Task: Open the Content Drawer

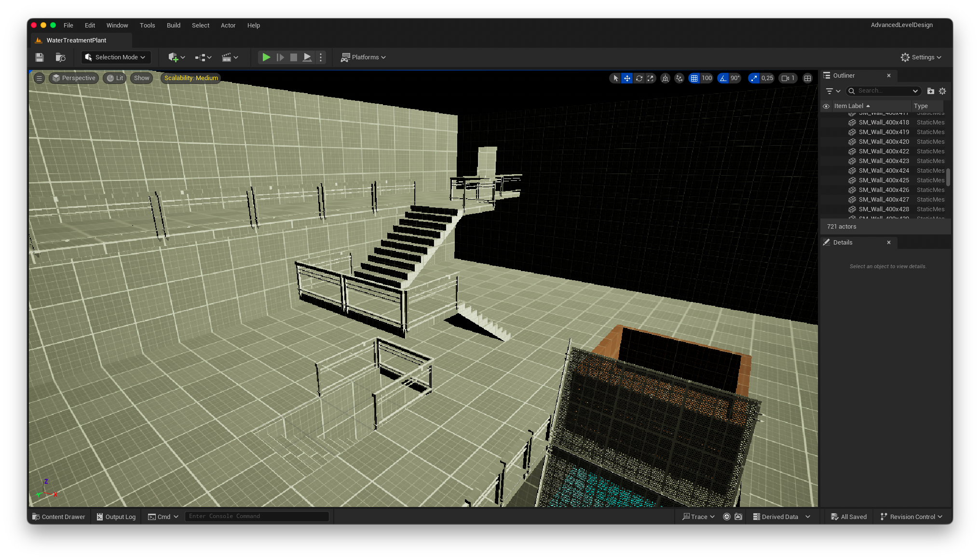Action: tap(58, 517)
